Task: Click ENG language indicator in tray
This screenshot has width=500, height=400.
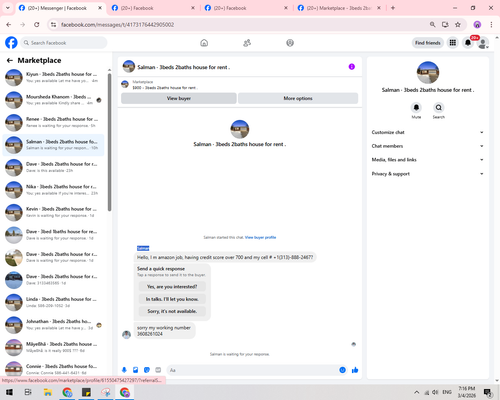Action: 447,392
